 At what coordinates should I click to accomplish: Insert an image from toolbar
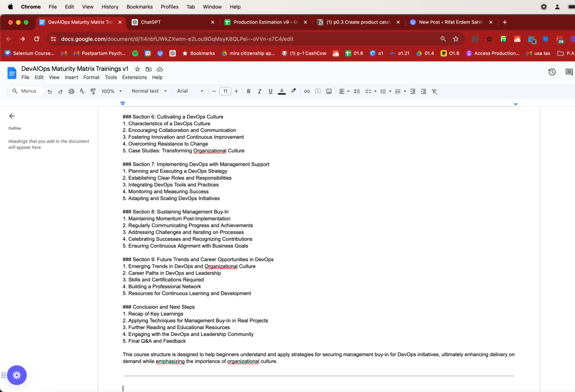[329, 91]
